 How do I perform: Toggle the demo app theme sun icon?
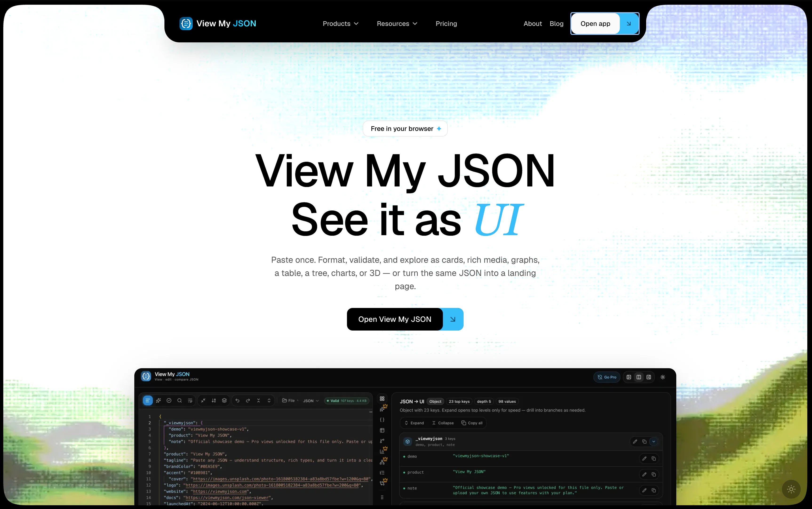point(663,377)
